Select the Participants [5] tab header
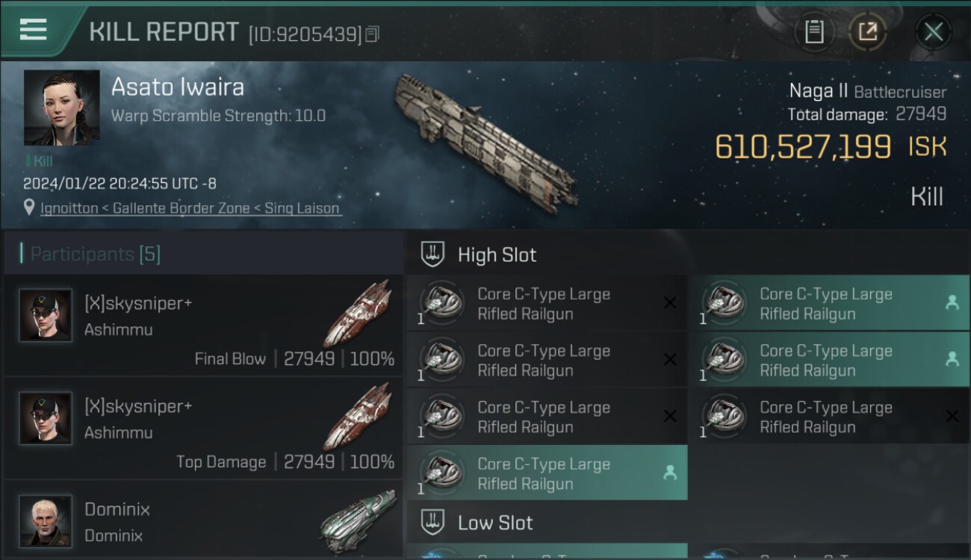 (95, 254)
